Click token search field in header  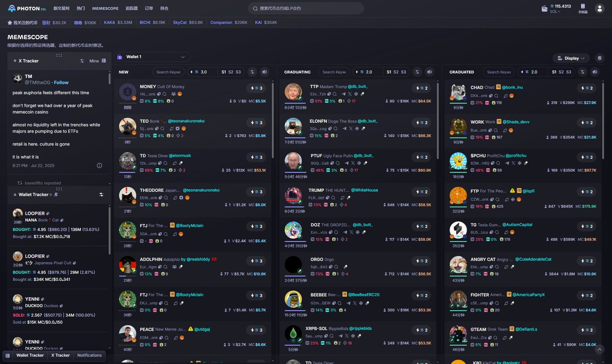point(306,8)
